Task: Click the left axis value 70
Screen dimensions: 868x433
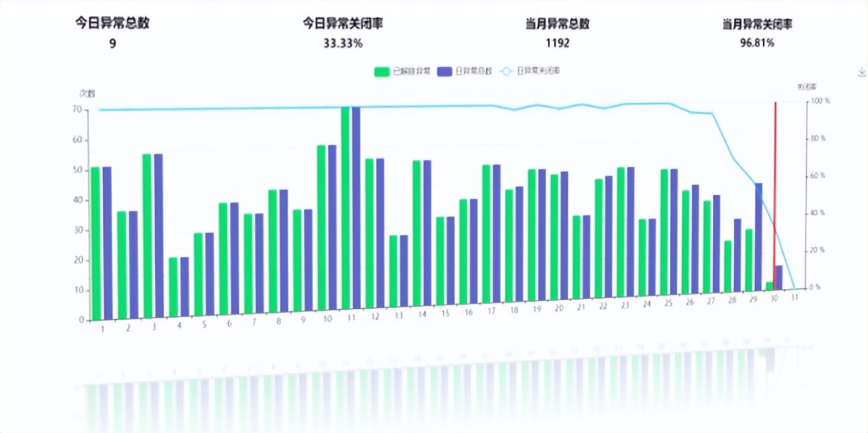Action: click(x=77, y=110)
